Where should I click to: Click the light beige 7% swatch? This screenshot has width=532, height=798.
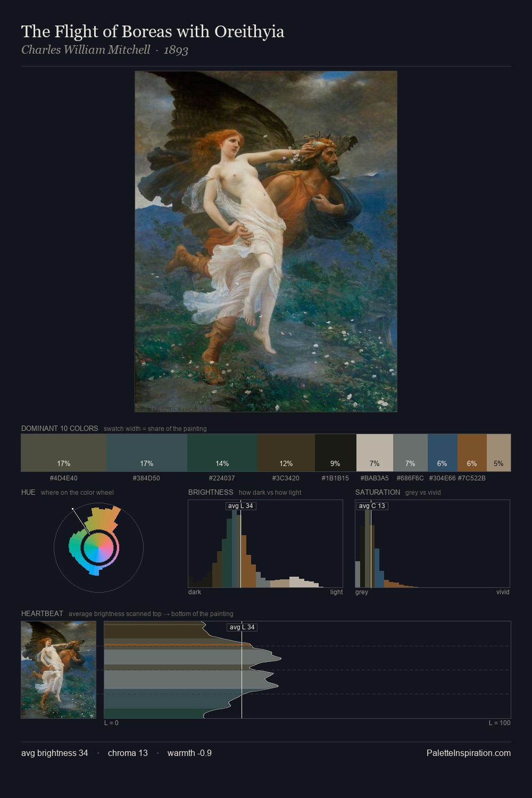click(x=375, y=453)
